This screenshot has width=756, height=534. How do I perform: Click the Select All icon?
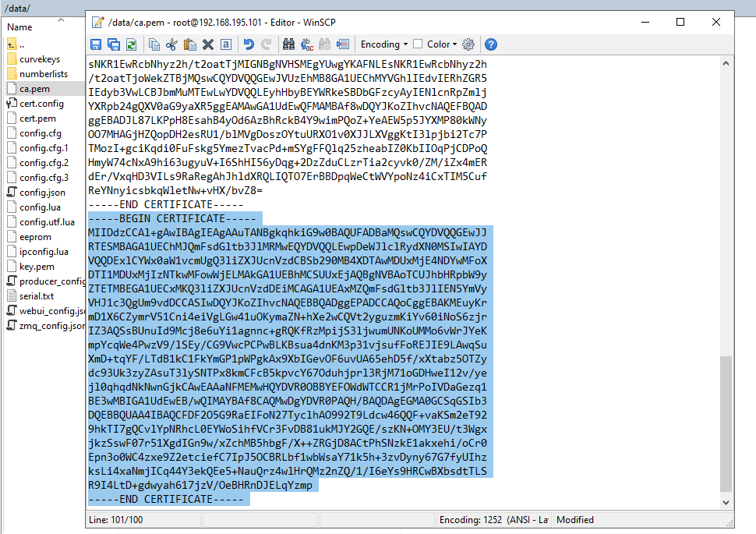pos(226,45)
